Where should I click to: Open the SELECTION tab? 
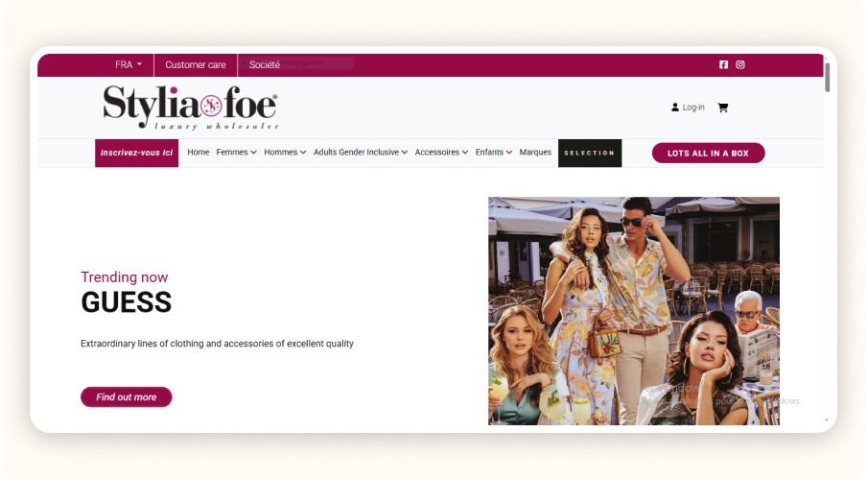pos(590,153)
